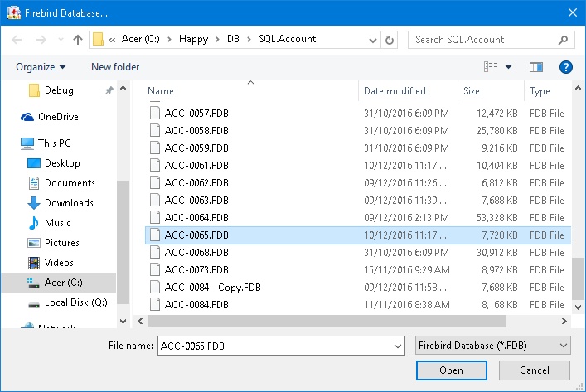Refresh the SQL.Account folder view
Image resolution: width=586 pixels, height=392 pixels.
click(389, 40)
